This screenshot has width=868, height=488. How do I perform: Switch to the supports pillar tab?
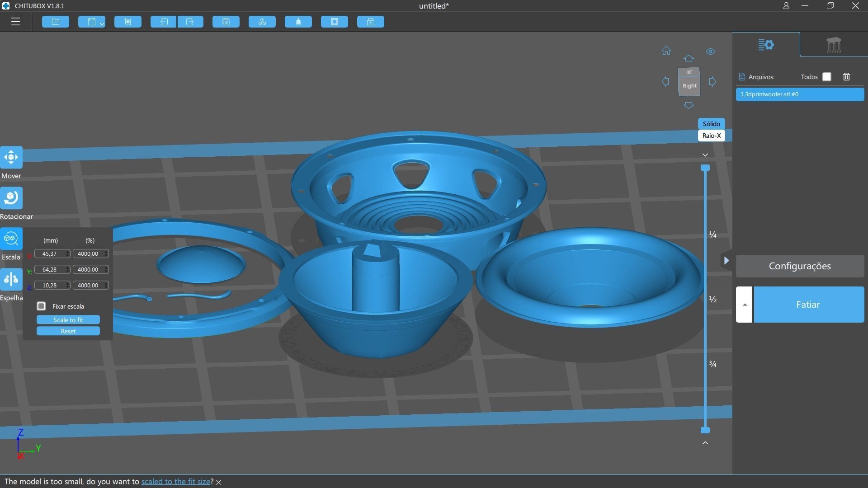click(834, 45)
